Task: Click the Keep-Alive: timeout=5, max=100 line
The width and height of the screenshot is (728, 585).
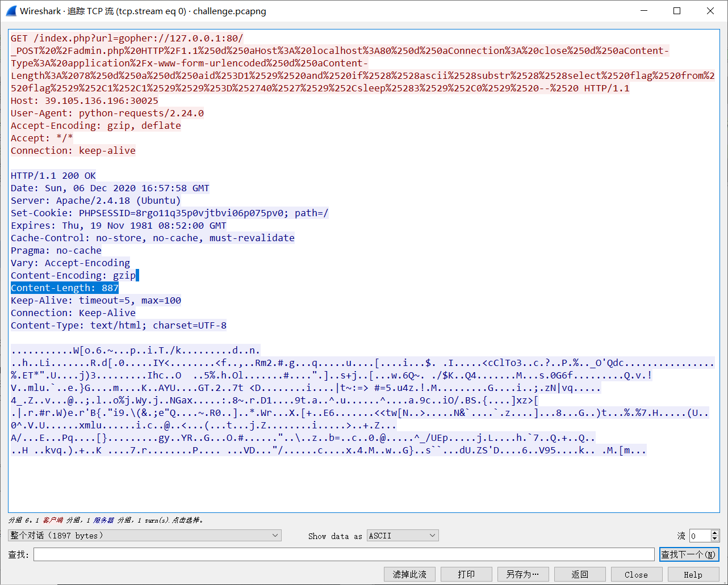Action: click(96, 301)
